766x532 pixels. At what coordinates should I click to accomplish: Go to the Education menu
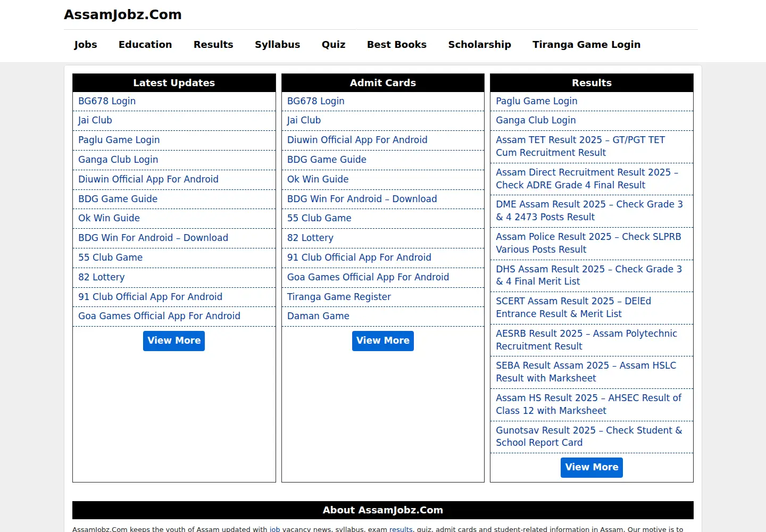click(x=145, y=45)
